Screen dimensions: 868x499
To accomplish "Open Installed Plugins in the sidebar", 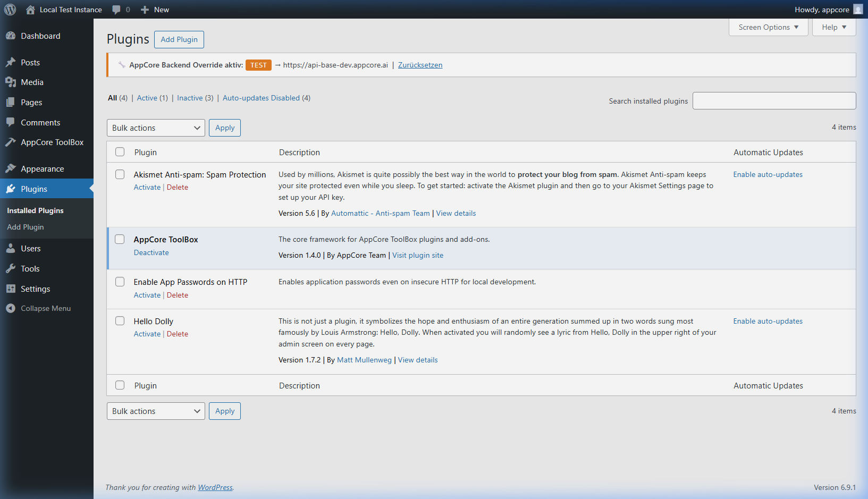I will coord(35,210).
